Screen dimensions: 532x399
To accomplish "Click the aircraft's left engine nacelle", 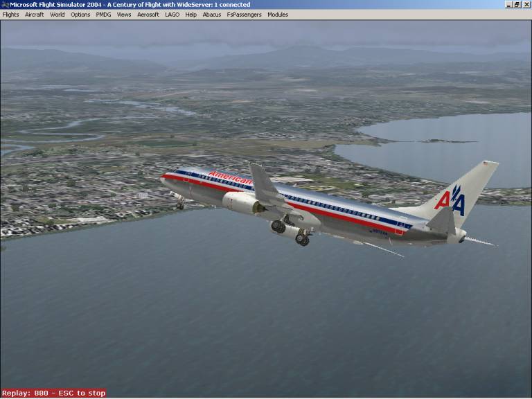I will [242, 202].
